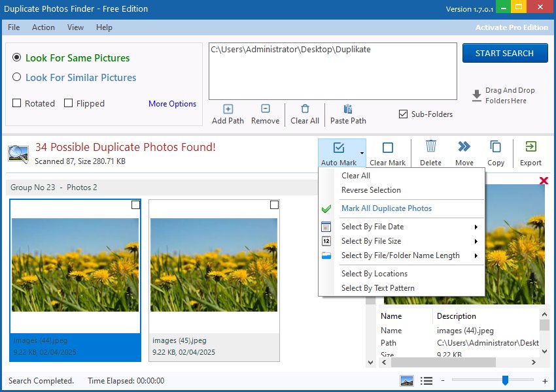The width and height of the screenshot is (556, 392).
Task: Select the Copy tool
Action: point(496,152)
